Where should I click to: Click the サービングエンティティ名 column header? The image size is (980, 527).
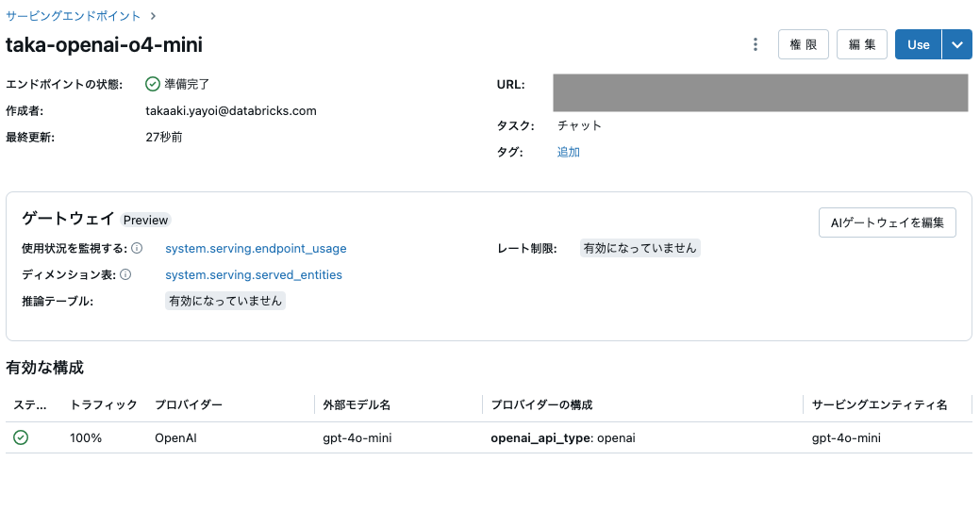pyautogui.click(x=879, y=404)
